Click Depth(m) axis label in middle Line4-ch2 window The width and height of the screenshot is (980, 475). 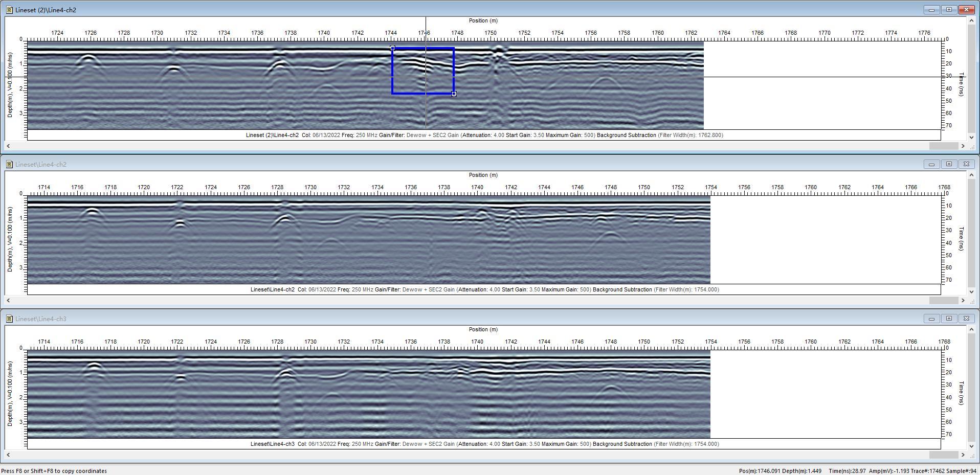coord(10,239)
